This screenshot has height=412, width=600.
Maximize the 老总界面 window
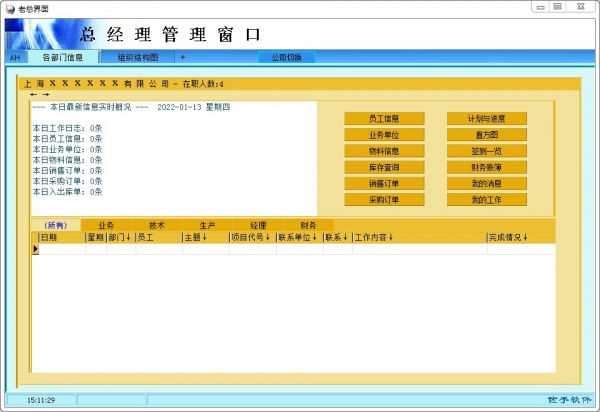pyautogui.click(x=558, y=7)
